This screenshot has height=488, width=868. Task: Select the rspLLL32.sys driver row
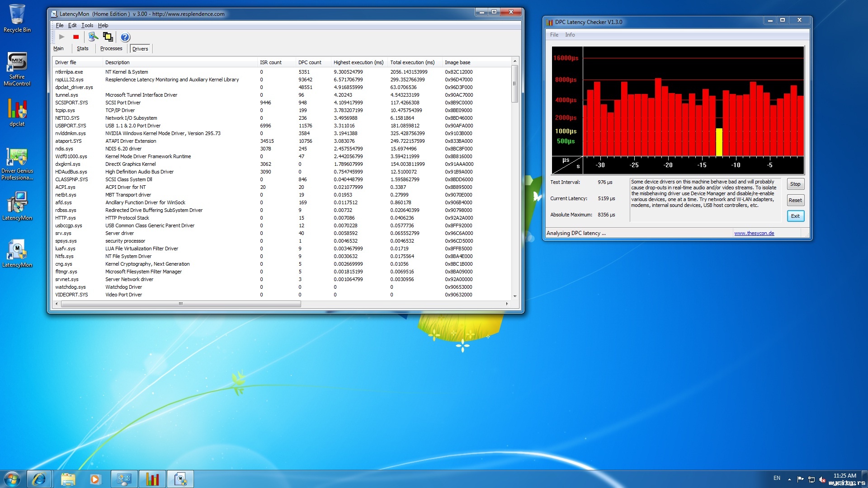pos(282,80)
